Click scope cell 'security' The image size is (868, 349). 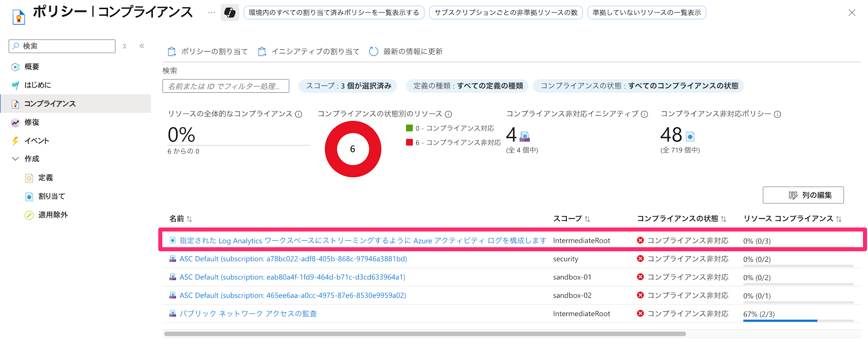566,259
